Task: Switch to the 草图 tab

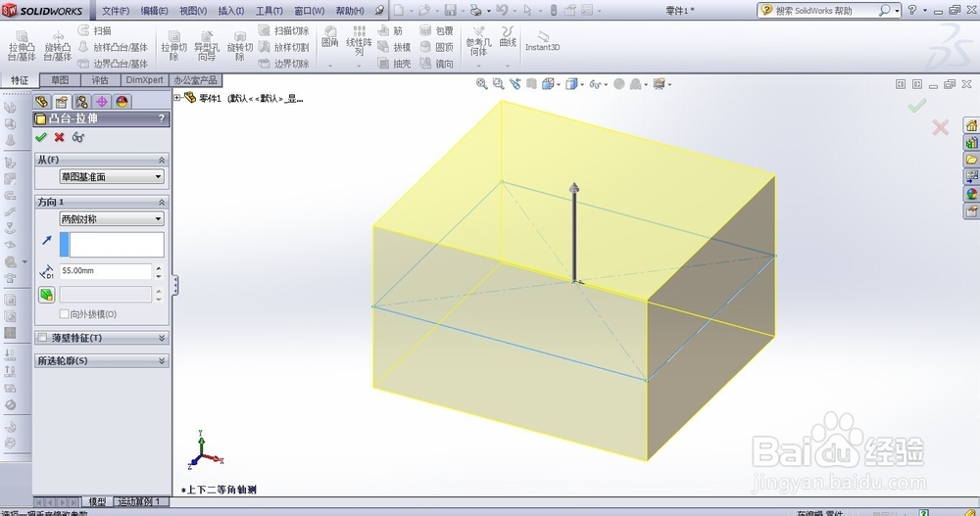Action: (x=61, y=80)
